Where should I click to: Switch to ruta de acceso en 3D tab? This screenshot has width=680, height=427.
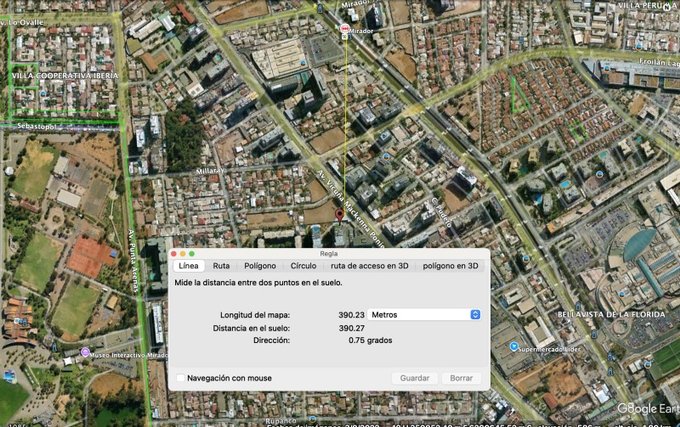370,266
